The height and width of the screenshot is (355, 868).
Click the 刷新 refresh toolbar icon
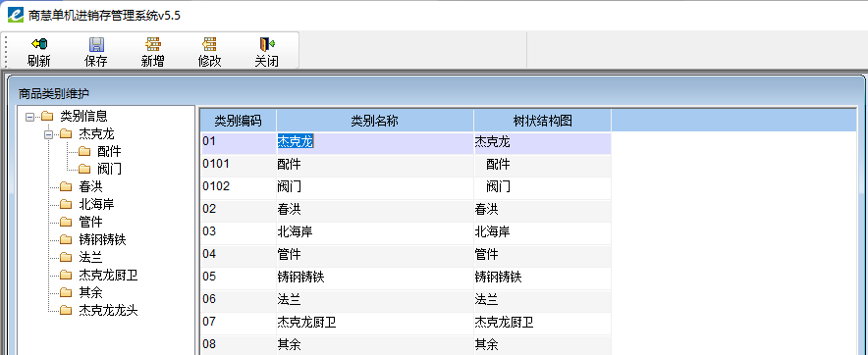pyautogui.click(x=38, y=44)
